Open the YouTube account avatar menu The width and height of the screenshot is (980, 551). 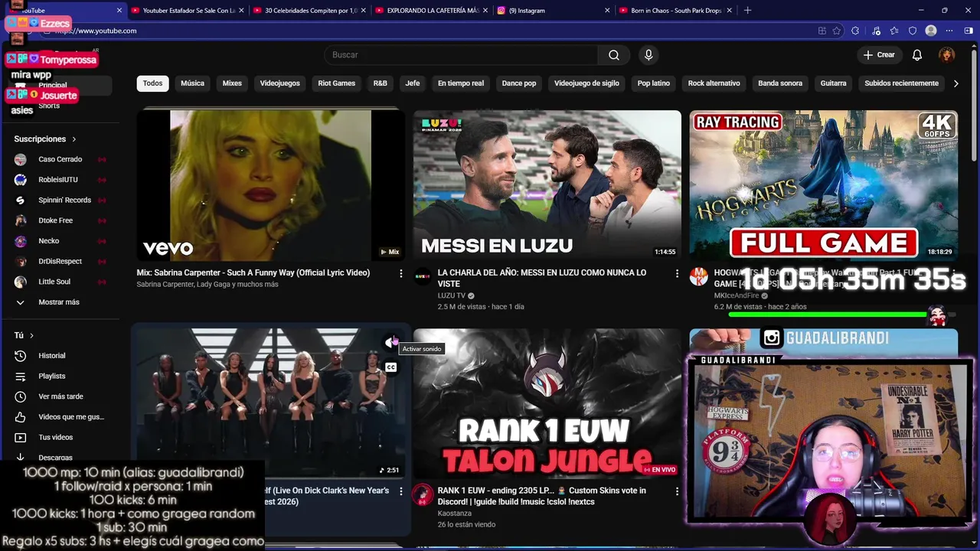947,55
